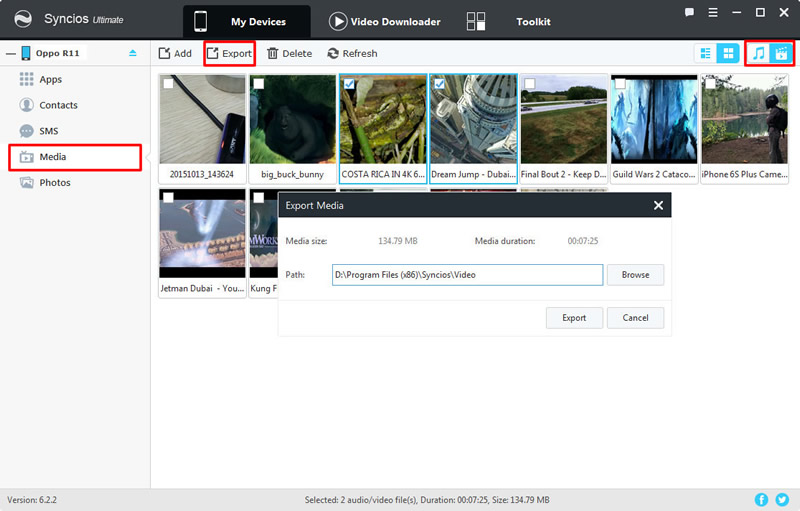
Task: Open the Facebook icon in status bar
Action: [761, 500]
